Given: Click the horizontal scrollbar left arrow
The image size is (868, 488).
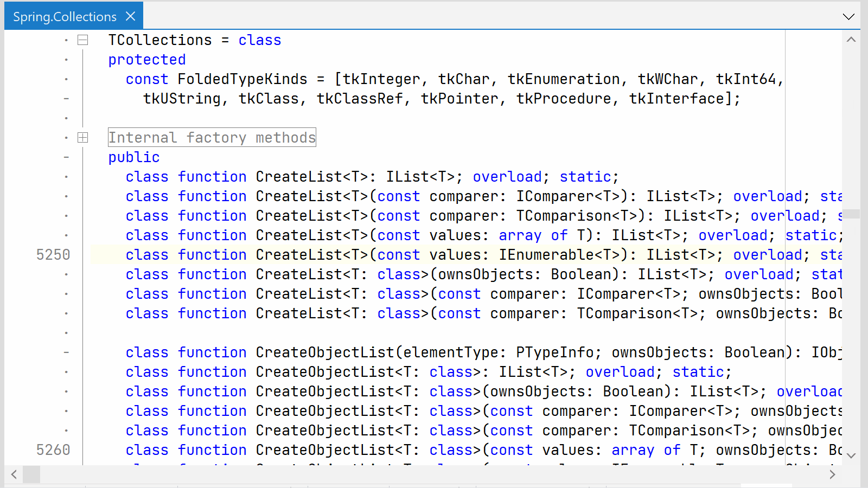Looking at the screenshot, I should pos(14,474).
